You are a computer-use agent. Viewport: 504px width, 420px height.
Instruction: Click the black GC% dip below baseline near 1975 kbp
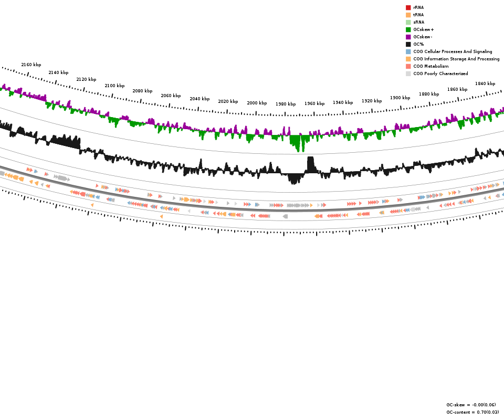tap(295, 178)
